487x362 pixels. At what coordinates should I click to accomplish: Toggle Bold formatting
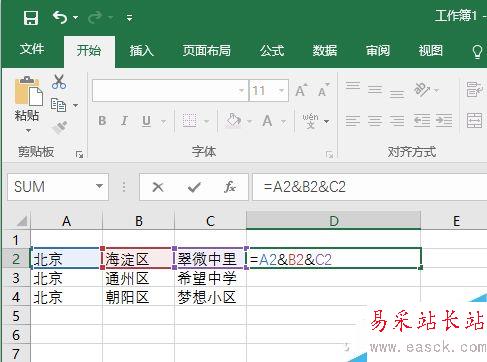[102, 121]
